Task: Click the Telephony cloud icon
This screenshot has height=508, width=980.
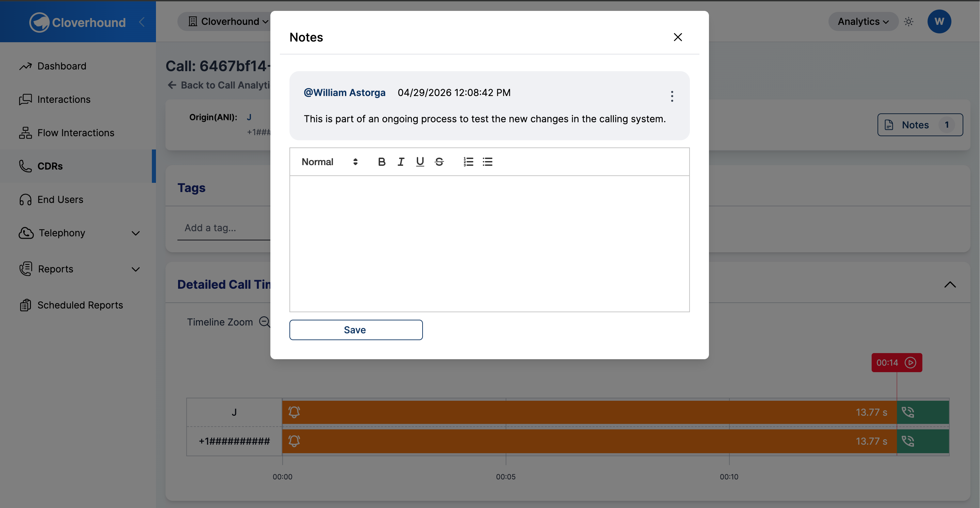Action: 26,233
